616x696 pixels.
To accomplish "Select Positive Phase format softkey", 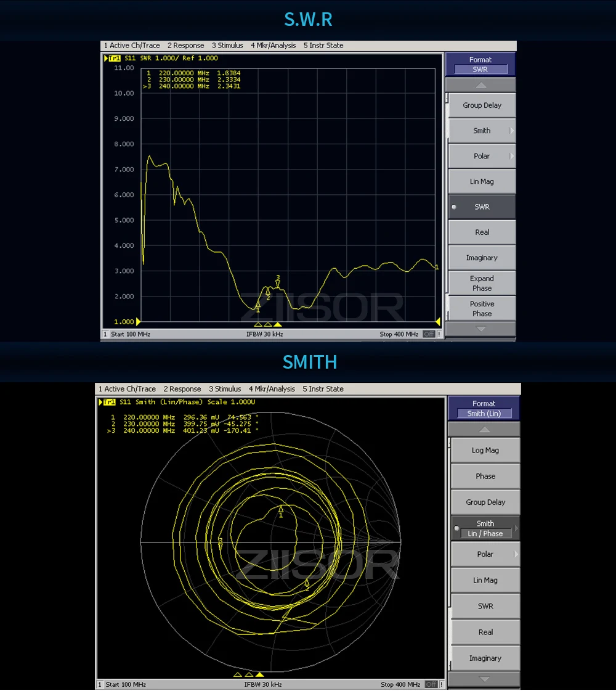I will 482,308.
